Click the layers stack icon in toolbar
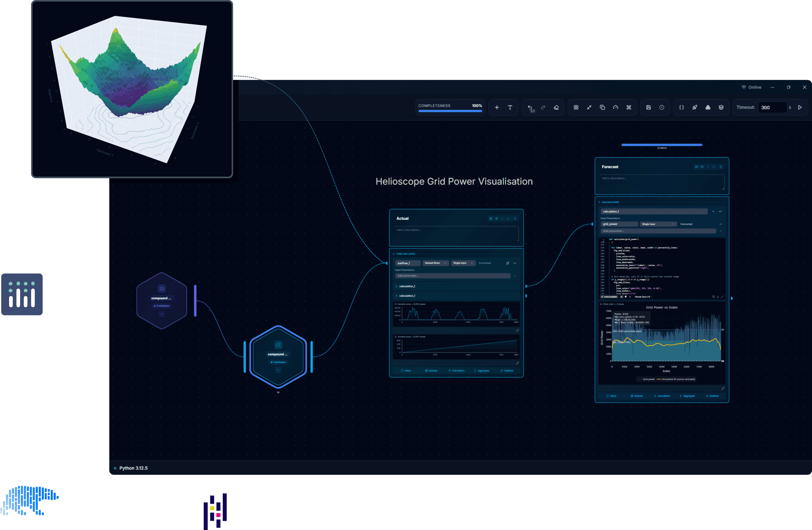Screen dimensions: 812x530 721,107
